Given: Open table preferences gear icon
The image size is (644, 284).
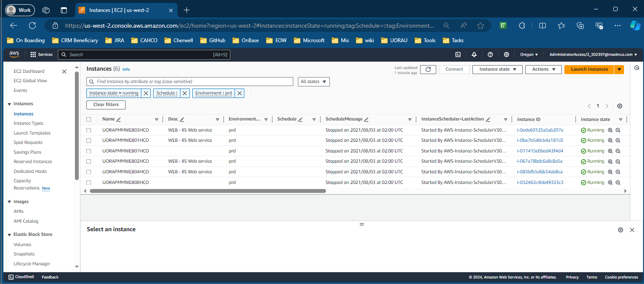Looking at the screenshot, I should tap(620, 106).
